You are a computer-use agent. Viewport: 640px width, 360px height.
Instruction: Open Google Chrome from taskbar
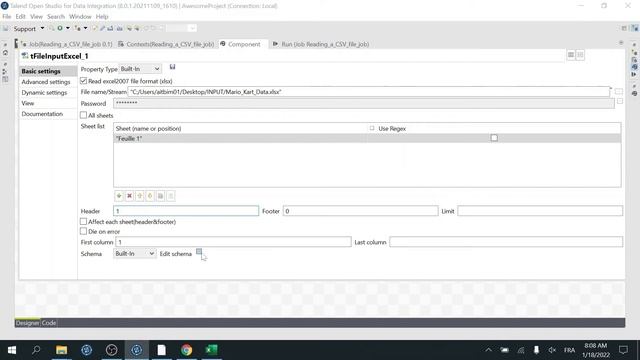[x=187, y=350]
